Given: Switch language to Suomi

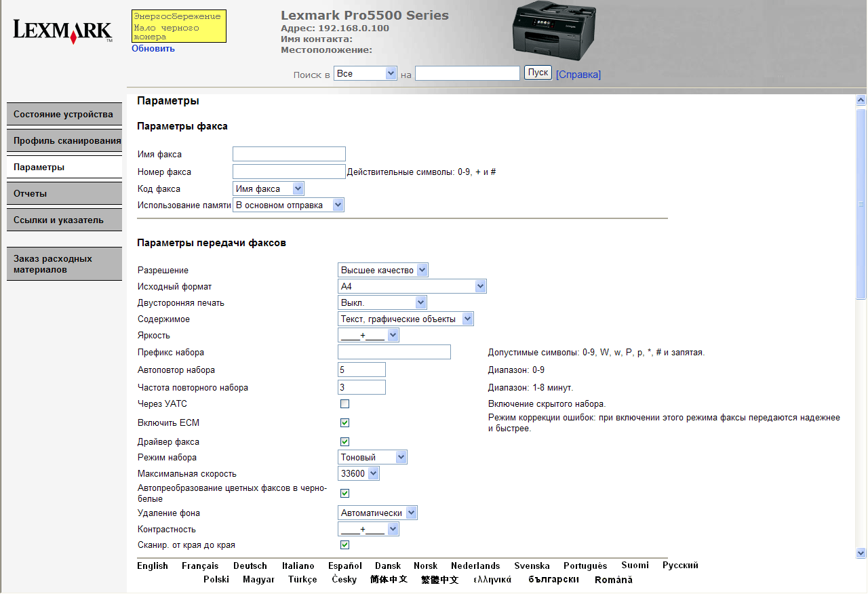Looking at the screenshot, I should [x=635, y=566].
